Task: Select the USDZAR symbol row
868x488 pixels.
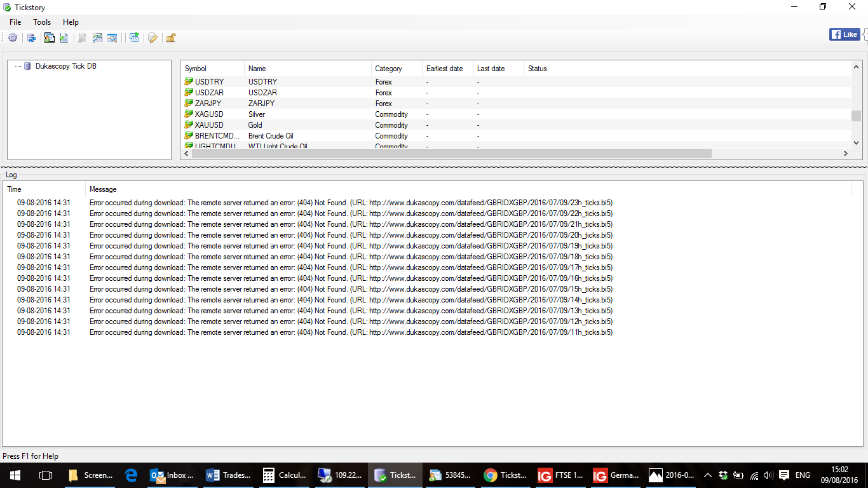Action: coord(516,93)
